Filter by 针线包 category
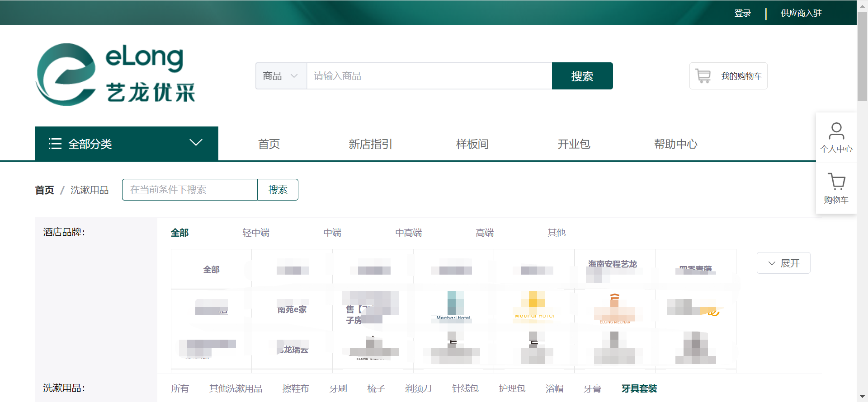 [465, 388]
